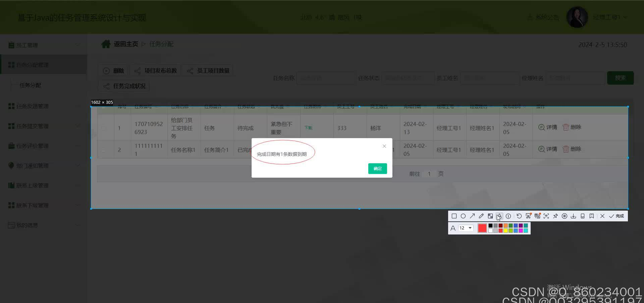This screenshot has width=644, height=303.
Task: Click the bookmark icon in screenshot toolbar
Action: click(592, 216)
